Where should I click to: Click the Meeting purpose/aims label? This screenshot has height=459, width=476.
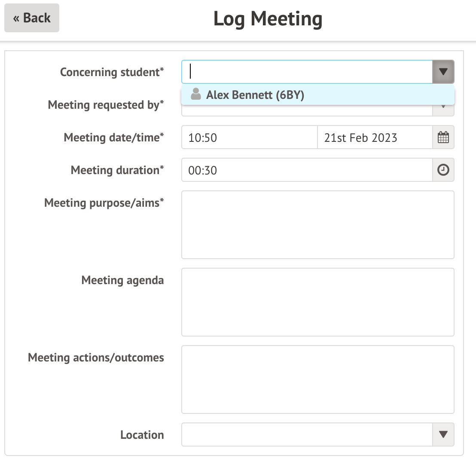click(x=104, y=202)
